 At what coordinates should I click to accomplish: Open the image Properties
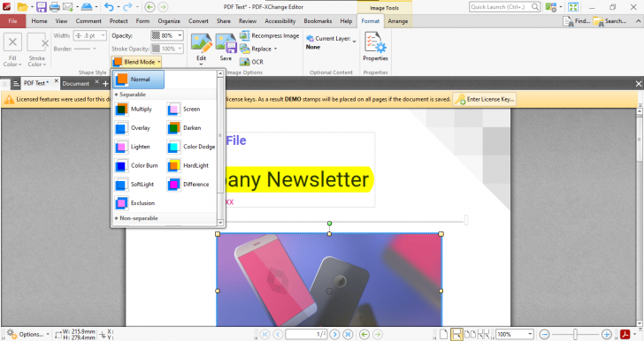(x=375, y=47)
